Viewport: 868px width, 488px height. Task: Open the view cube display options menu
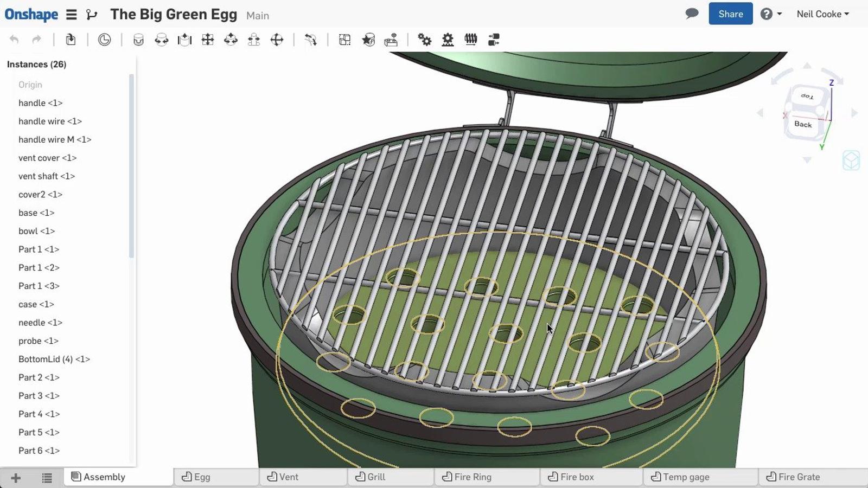point(851,160)
